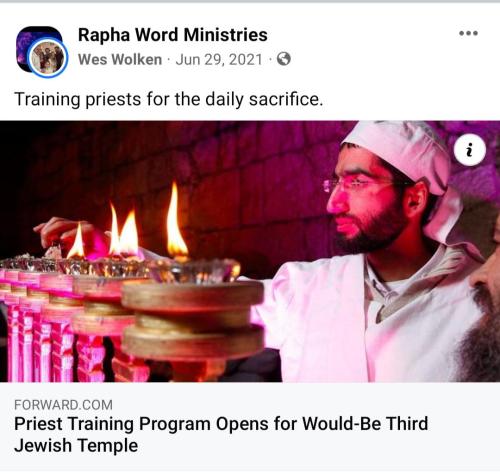The image size is (500, 474).
Task: Click the tall burning flame in photo
Action: click(x=176, y=222)
